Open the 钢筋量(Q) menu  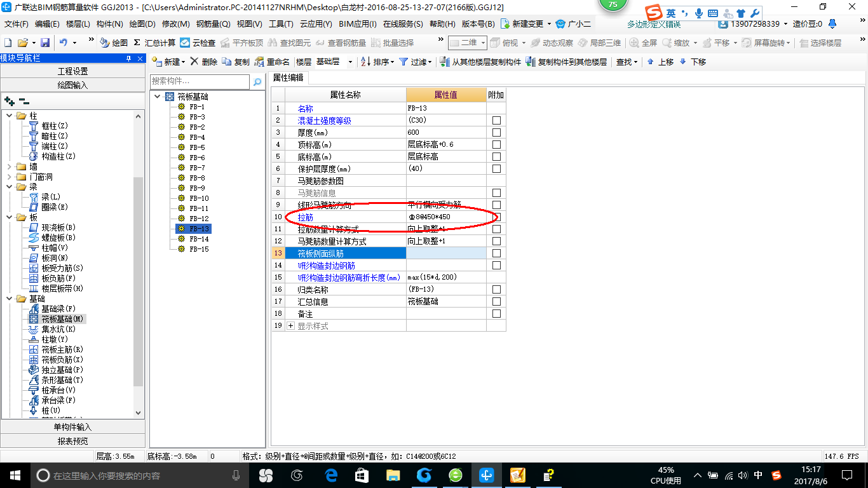(x=213, y=24)
